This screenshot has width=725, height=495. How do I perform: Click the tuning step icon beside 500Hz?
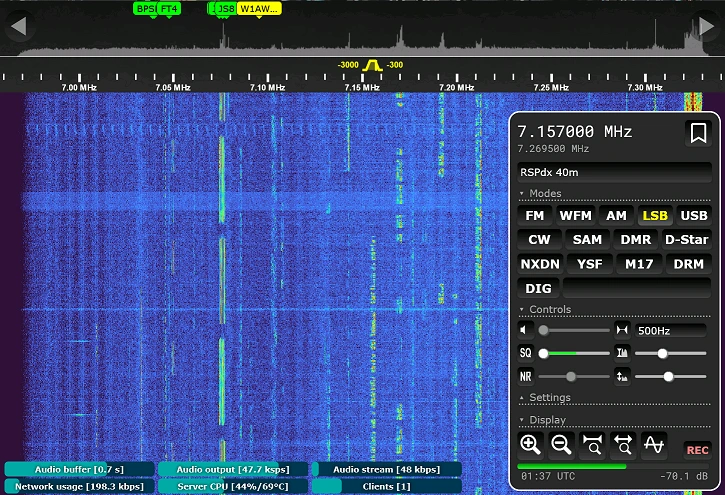(x=622, y=330)
